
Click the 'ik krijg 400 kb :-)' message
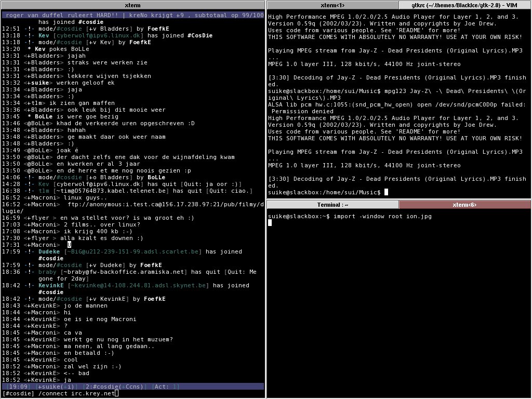[x=98, y=231]
